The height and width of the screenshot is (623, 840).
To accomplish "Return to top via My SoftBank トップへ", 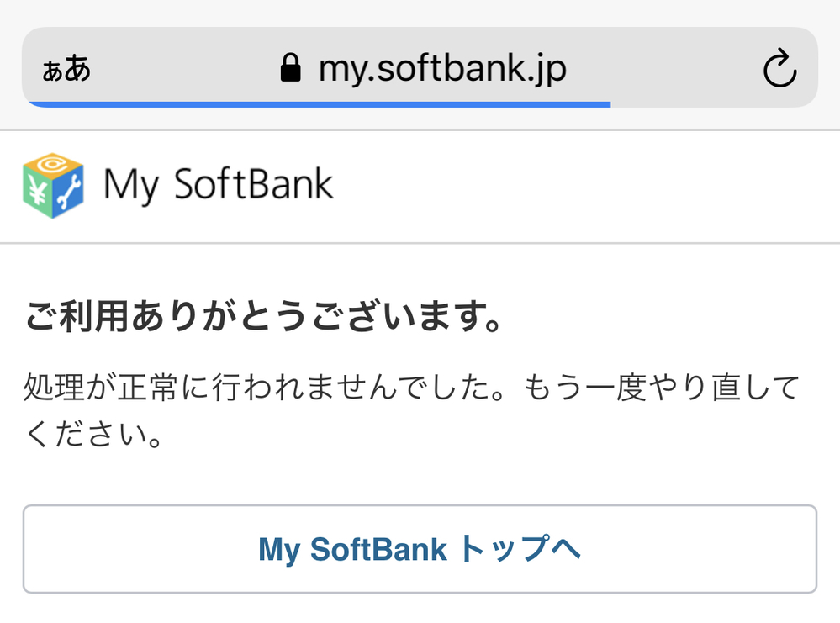I will coord(420,549).
